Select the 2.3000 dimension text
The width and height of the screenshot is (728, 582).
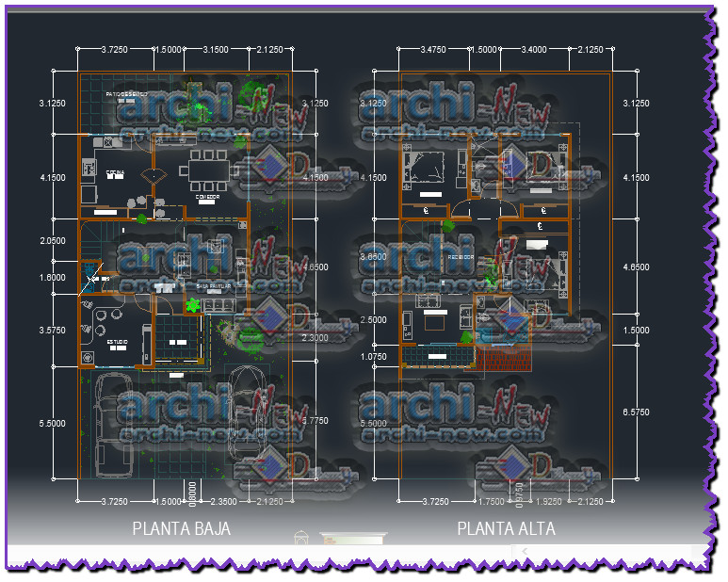[315, 337]
